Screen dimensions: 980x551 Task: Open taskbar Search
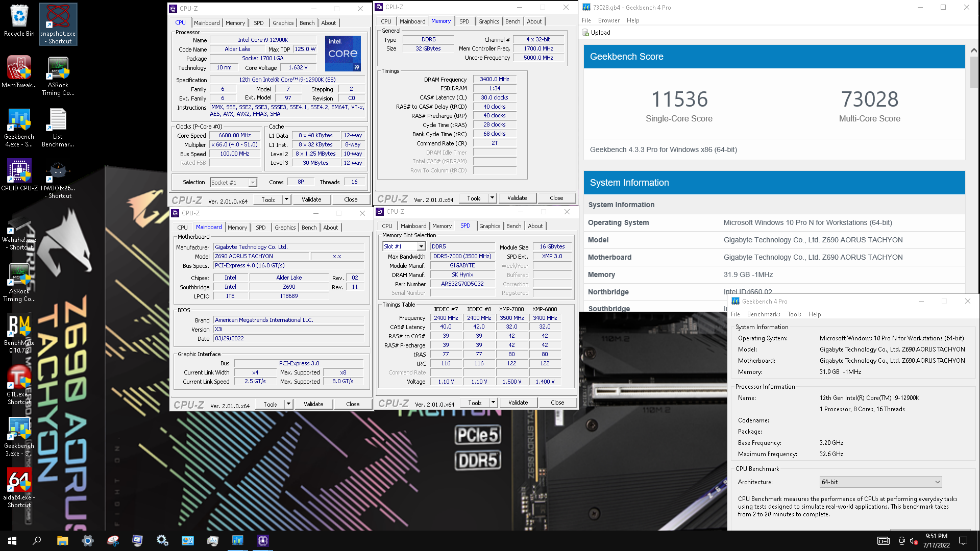(37, 541)
